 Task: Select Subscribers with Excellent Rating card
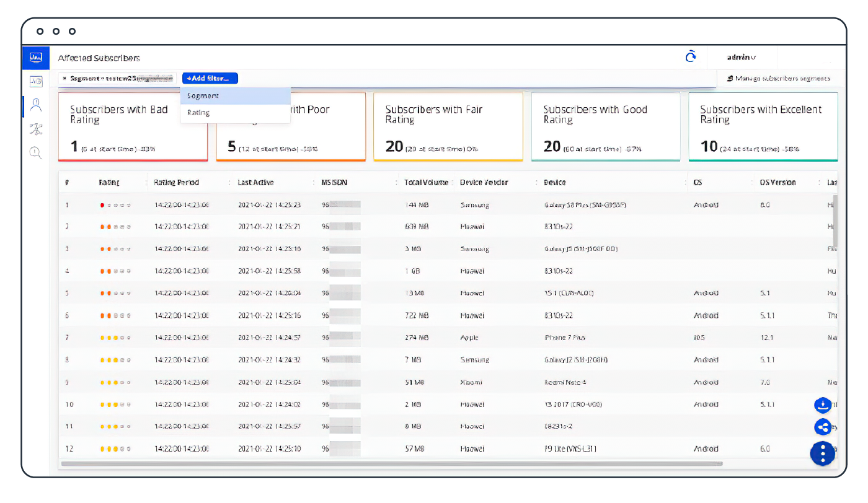(763, 127)
